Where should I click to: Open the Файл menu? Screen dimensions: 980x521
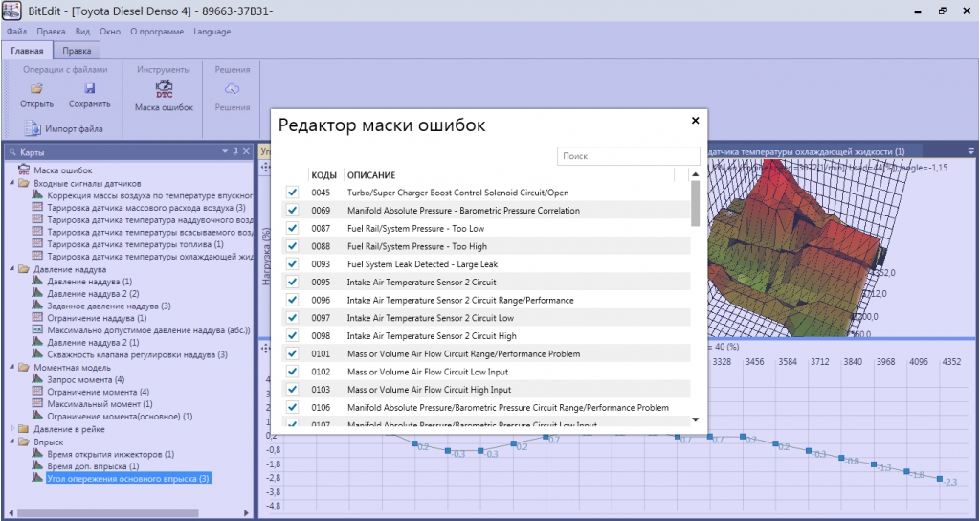[17, 32]
